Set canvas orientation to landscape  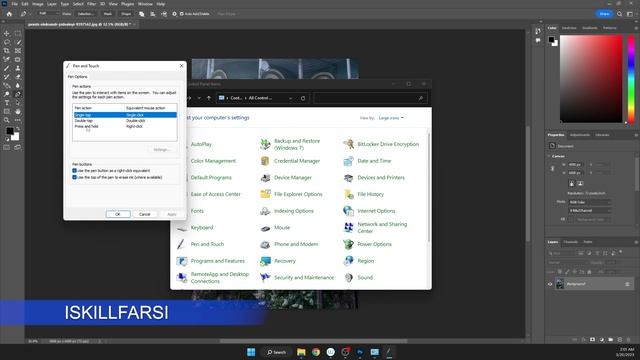tap(580, 184)
